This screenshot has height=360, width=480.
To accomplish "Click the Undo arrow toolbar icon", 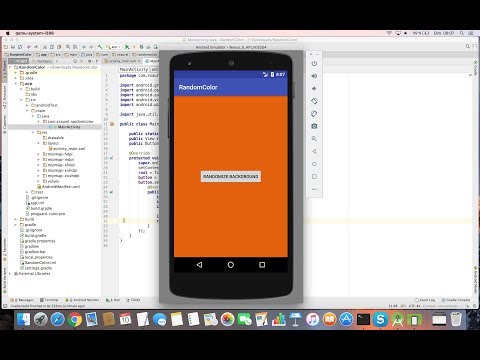I will 29,47.
